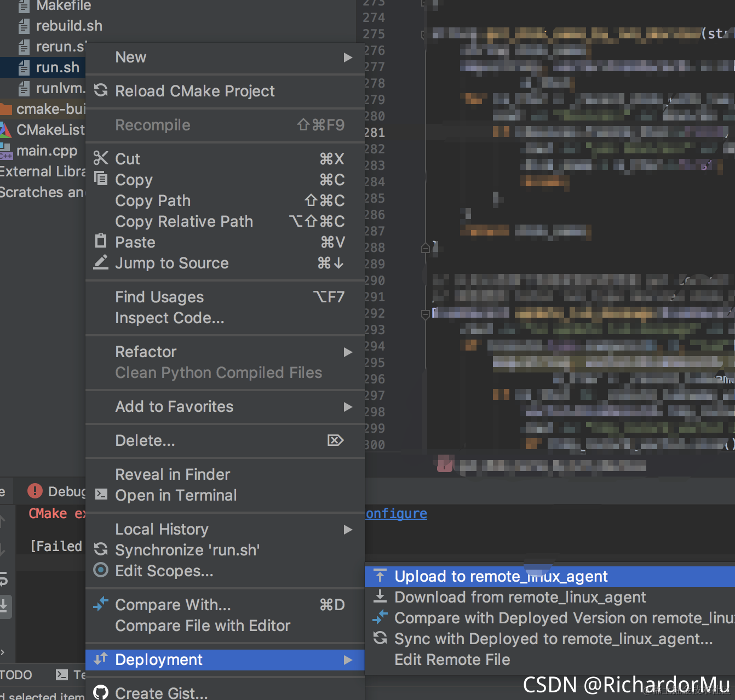
Task: Click the Open in Terminal icon
Action: click(101, 495)
